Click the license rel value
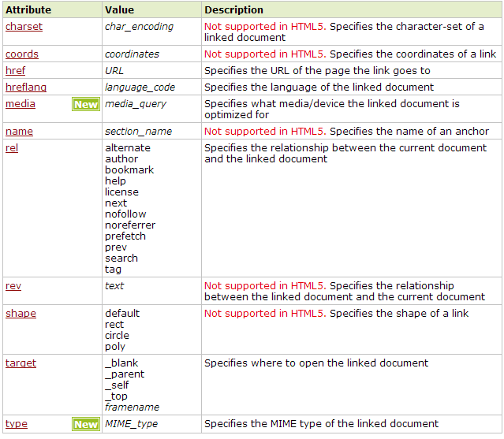This screenshot has height=439, width=504. click(121, 192)
